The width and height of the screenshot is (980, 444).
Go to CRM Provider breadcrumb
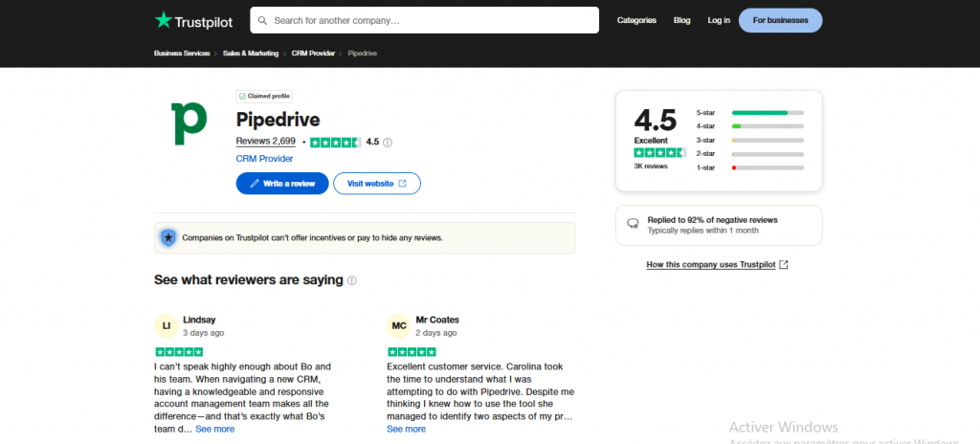tap(313, 54)
